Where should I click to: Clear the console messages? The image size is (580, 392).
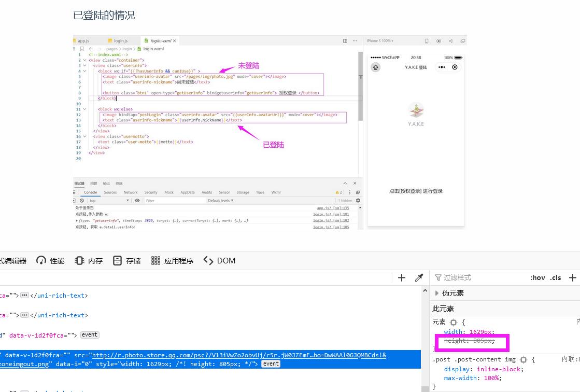pos(82,200)
